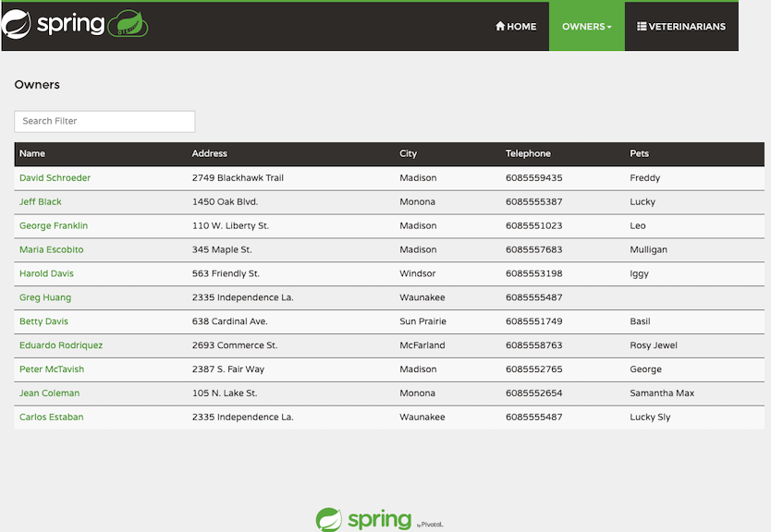Open owner Maria Escobito
The height and width of the screenshot is (532, 771).
point(52,249)
